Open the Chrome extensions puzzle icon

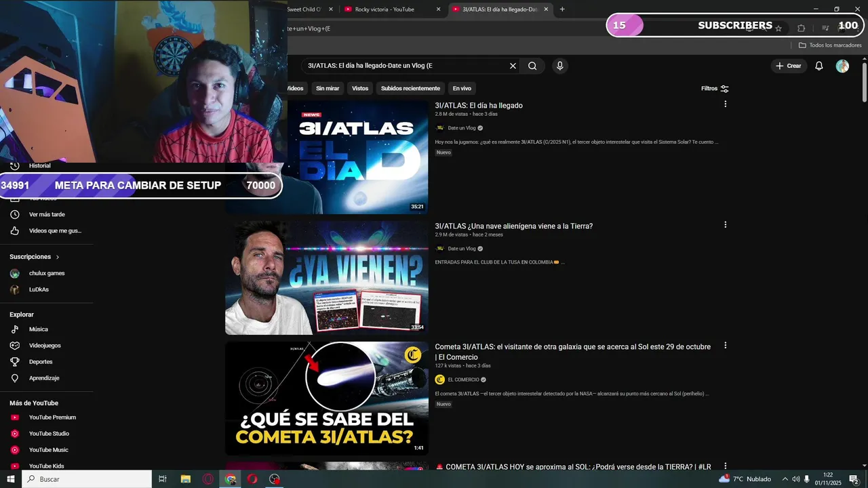coord(801,28)
